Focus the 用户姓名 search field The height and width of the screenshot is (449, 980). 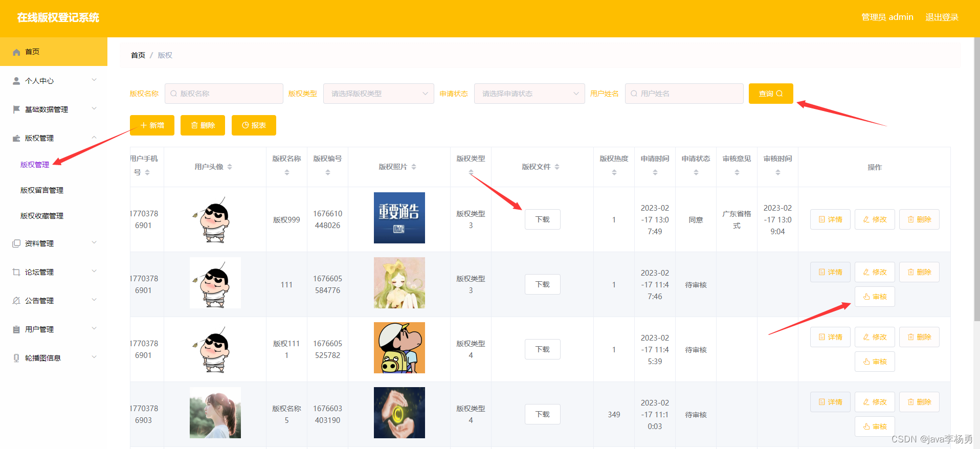click(684, 94)
